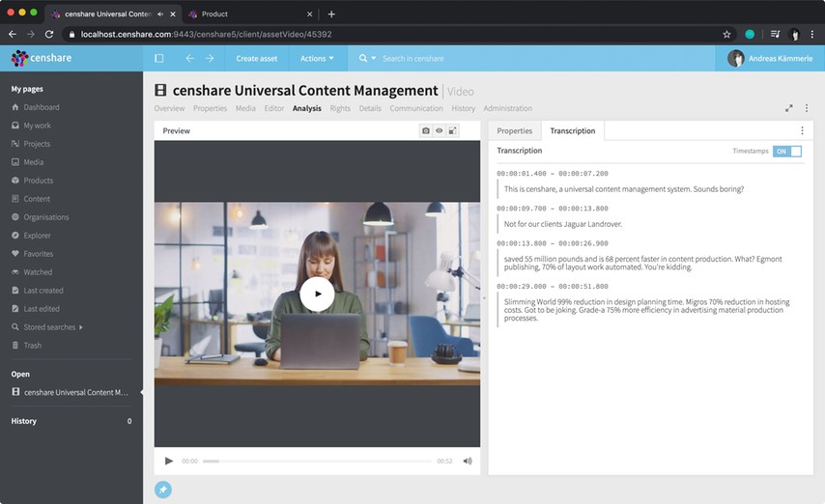Click timestamp 00:00:29.000 – 00:00:51.800
Screen dimensions: 825x504
(x=553, y=287)
